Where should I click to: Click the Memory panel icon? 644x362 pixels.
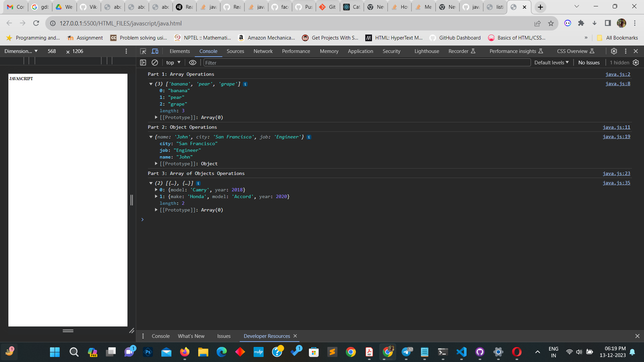click(329, 51)
